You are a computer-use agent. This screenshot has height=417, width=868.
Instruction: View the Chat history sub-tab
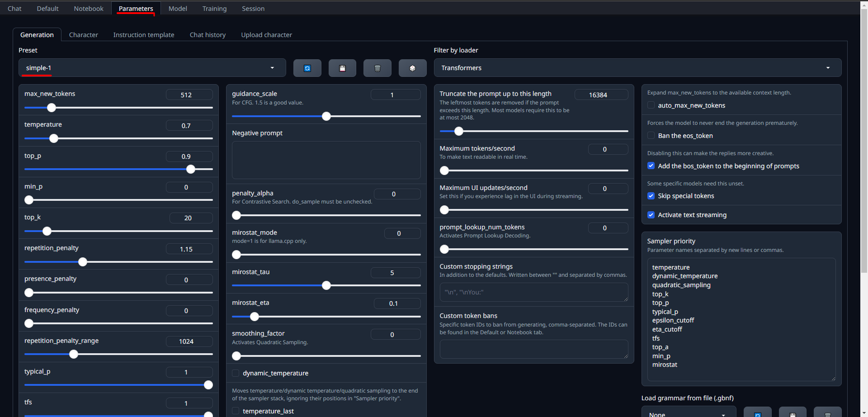pyautogui.click(x=208, y=35)
